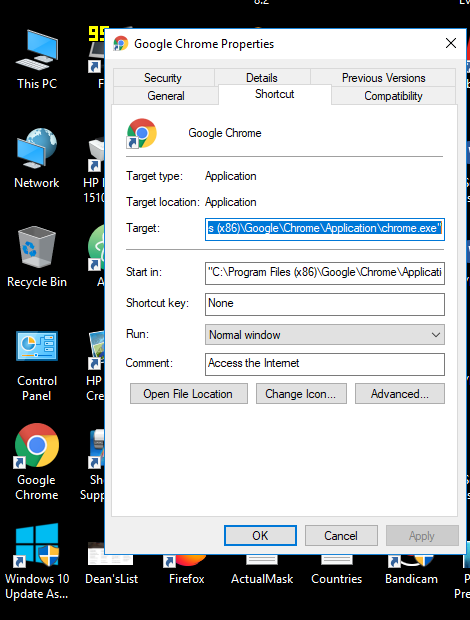
Task: Click the Change Icon button
Action: tap(301, 393)
